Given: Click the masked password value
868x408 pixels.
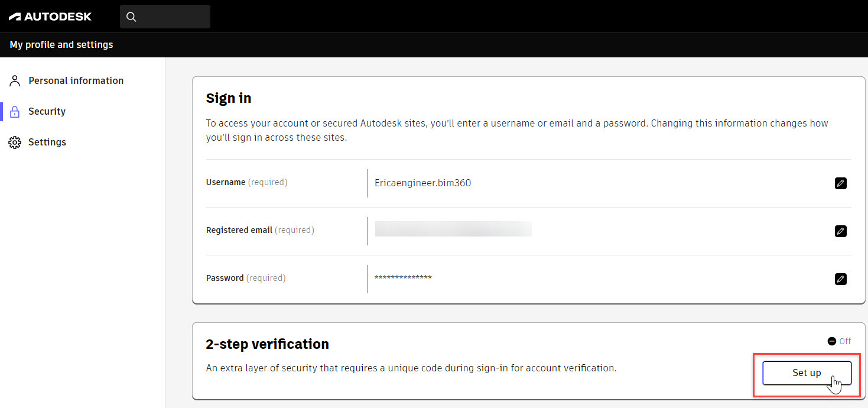Looking at the screenshot, I should [403, 278].
